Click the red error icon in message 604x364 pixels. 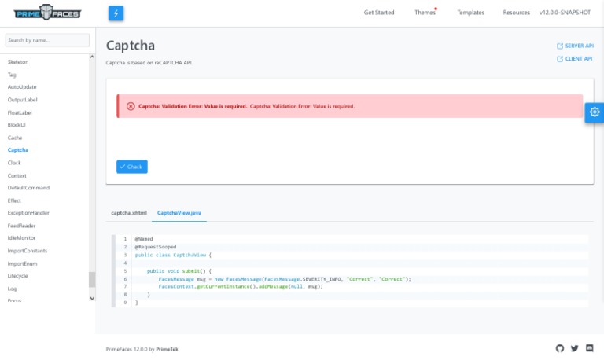pos(131,106)
